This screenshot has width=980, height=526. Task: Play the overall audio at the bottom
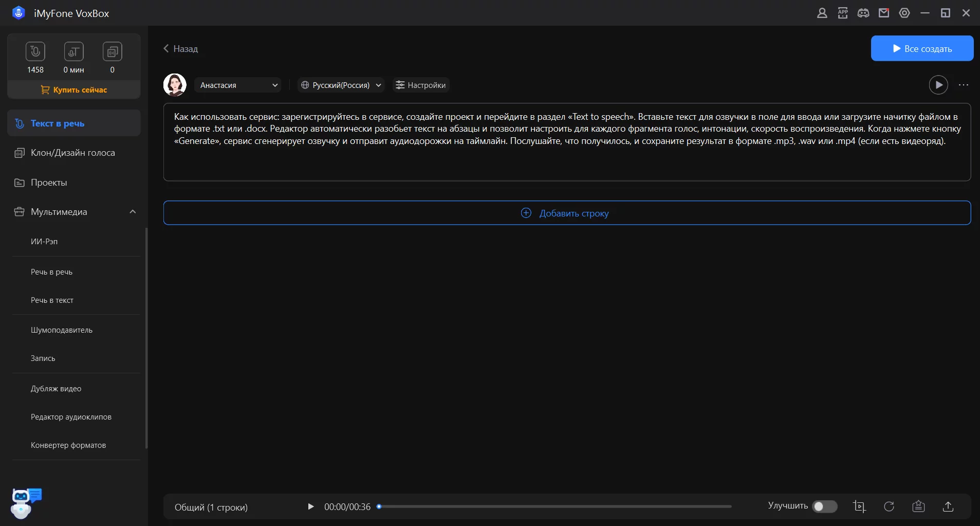click(310, 507)
